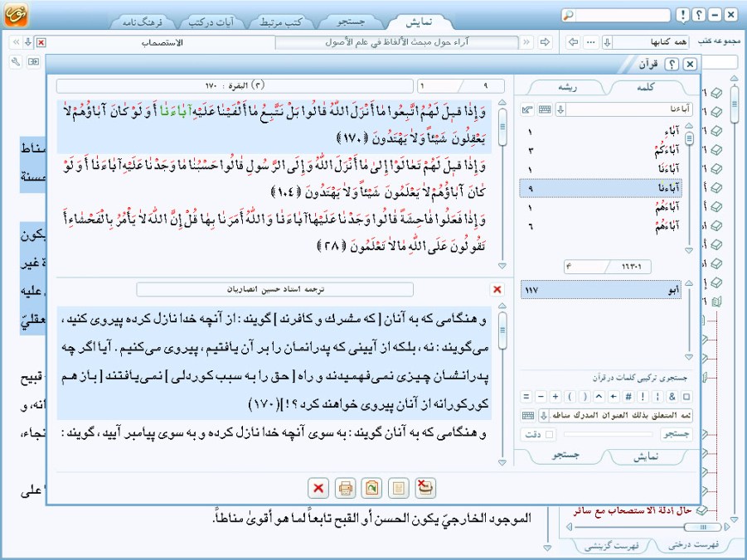Screen dimensions: 747x560
Task: Select the کلمه tab in the Quran dialog
Action: (x=646, y=87)
